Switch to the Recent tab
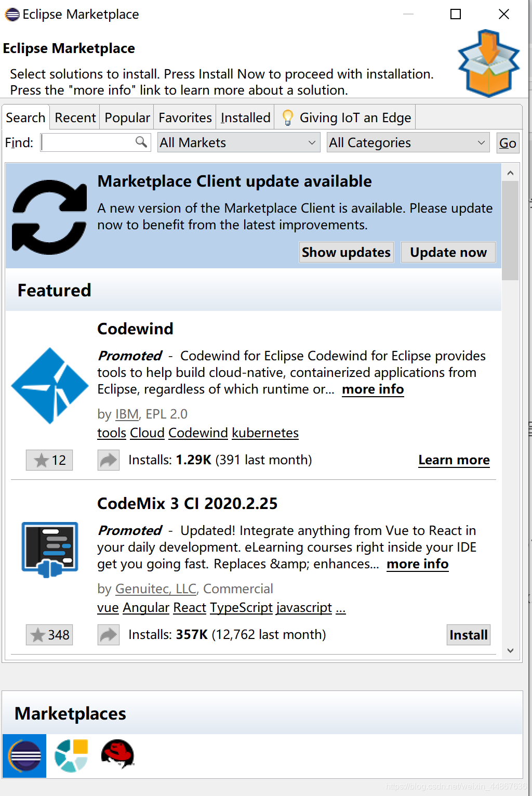Viewport: 532px width, 796px height. pos(75,118)
